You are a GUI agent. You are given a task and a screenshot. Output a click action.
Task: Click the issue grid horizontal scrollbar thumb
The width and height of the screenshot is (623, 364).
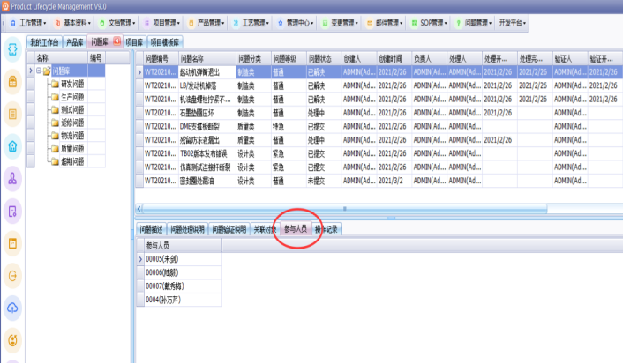344,208
